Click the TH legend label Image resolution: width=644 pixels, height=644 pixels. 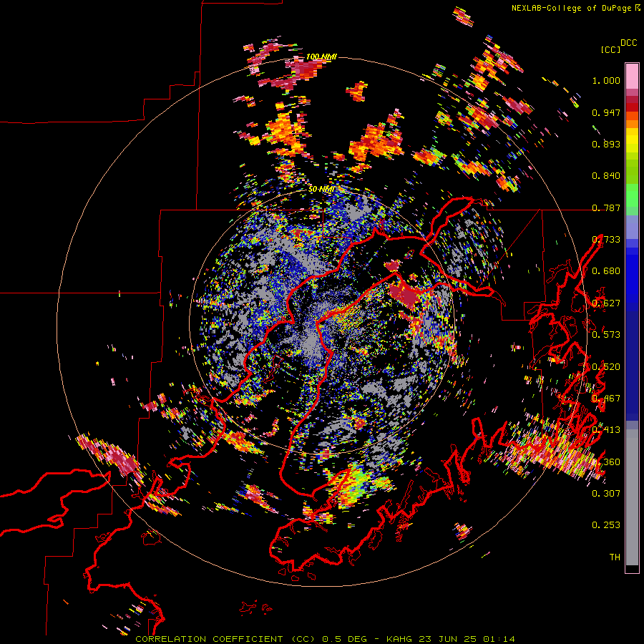[x=615, y=557]
